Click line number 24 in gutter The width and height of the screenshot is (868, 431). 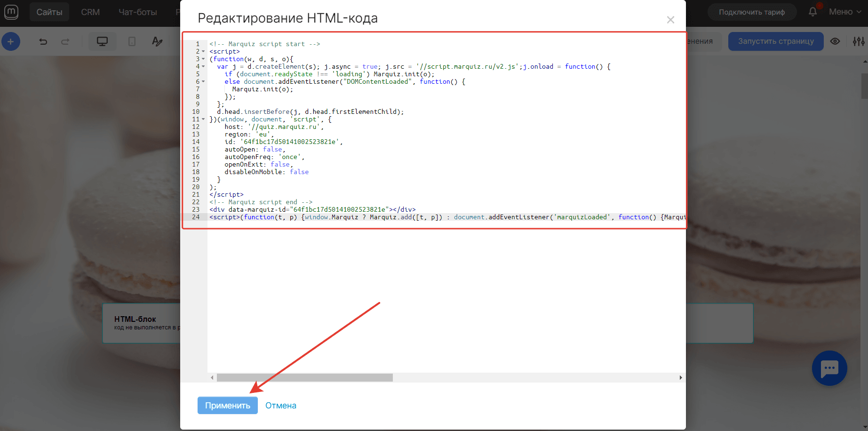pos(196,217)
